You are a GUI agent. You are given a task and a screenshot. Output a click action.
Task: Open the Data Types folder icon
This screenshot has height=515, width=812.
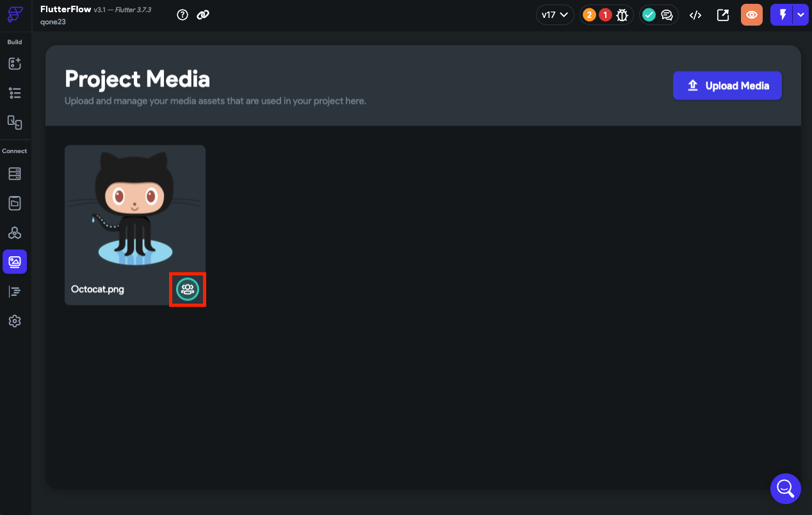point(15,203)
